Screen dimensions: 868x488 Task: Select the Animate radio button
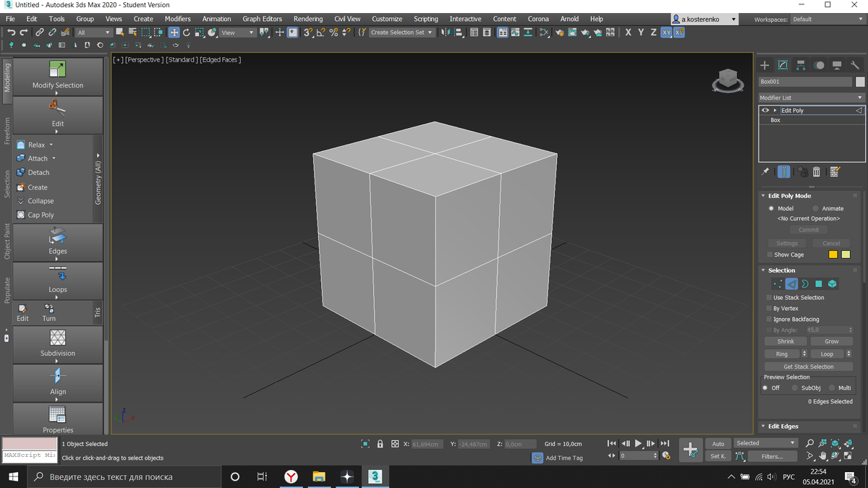coord(816,209)
